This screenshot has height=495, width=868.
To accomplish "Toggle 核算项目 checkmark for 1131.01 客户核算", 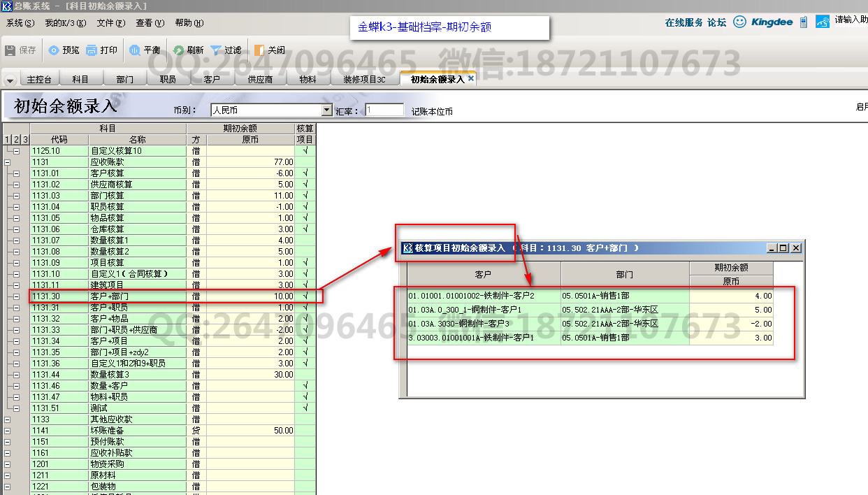I will pos(305,173).
